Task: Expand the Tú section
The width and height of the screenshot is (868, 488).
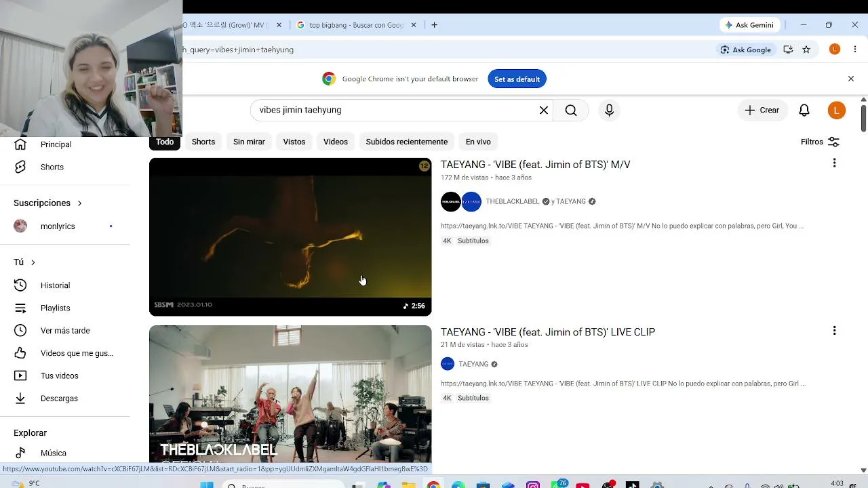Action: pyautogui.click(x=24, y=262)
